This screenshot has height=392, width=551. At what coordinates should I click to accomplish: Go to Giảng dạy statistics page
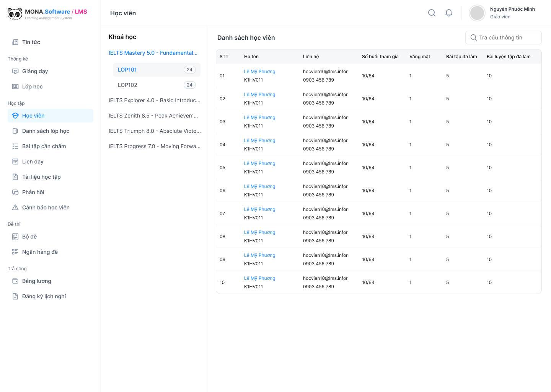pyautogui.click(x=51, y=71)
